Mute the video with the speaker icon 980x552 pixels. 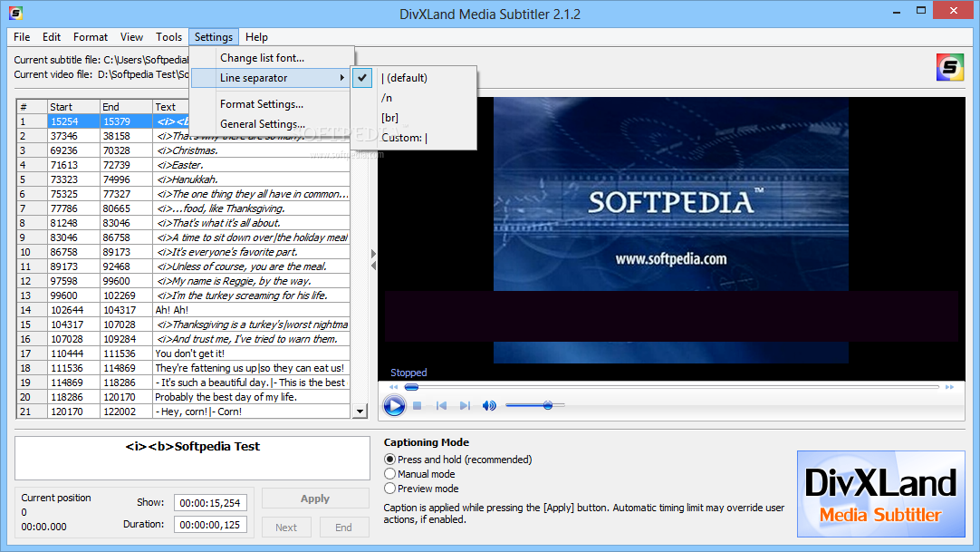(489, 406)
